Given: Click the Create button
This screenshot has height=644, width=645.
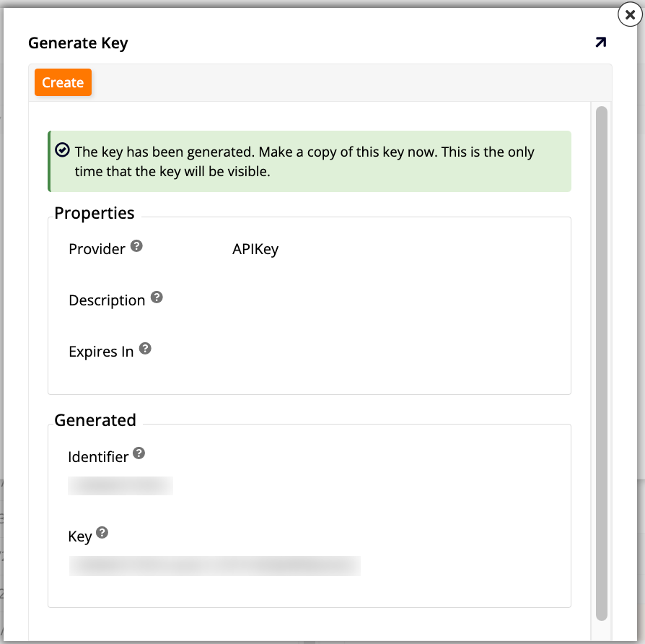Looking at the screenshot, I should (x=63, y=82).
